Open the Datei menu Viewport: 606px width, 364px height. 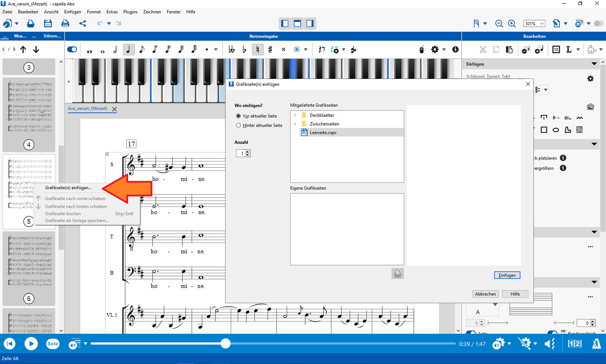click(7, 12)
